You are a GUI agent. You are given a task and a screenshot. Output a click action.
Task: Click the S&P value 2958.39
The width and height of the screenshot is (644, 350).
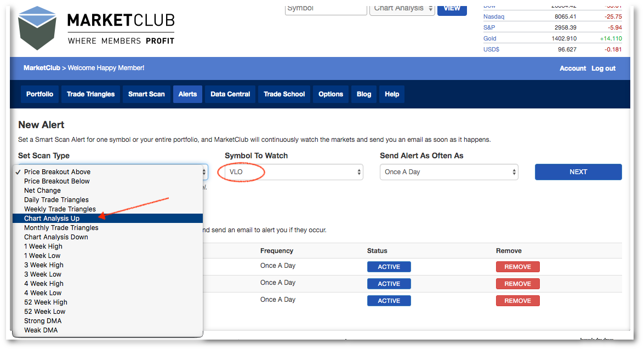pyautogui.click(x=566, y=27)
